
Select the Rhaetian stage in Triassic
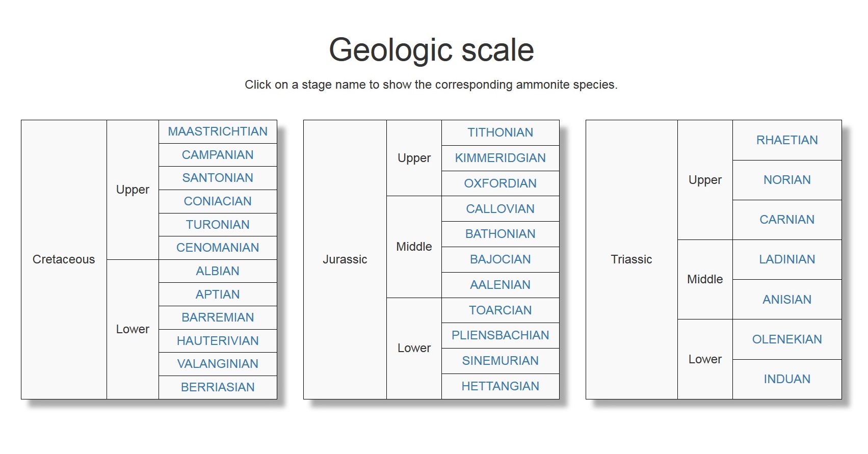(787, 140)
